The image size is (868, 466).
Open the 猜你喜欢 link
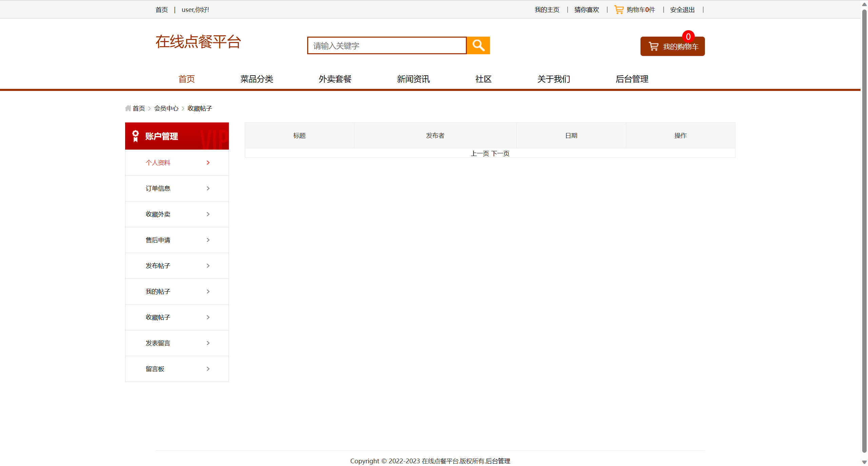(x=586, y=9)
